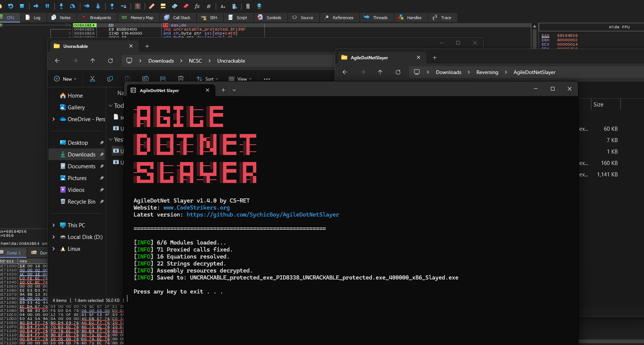
Task: Step over with the curved arrow icon
Action: (x=73, y=6)
